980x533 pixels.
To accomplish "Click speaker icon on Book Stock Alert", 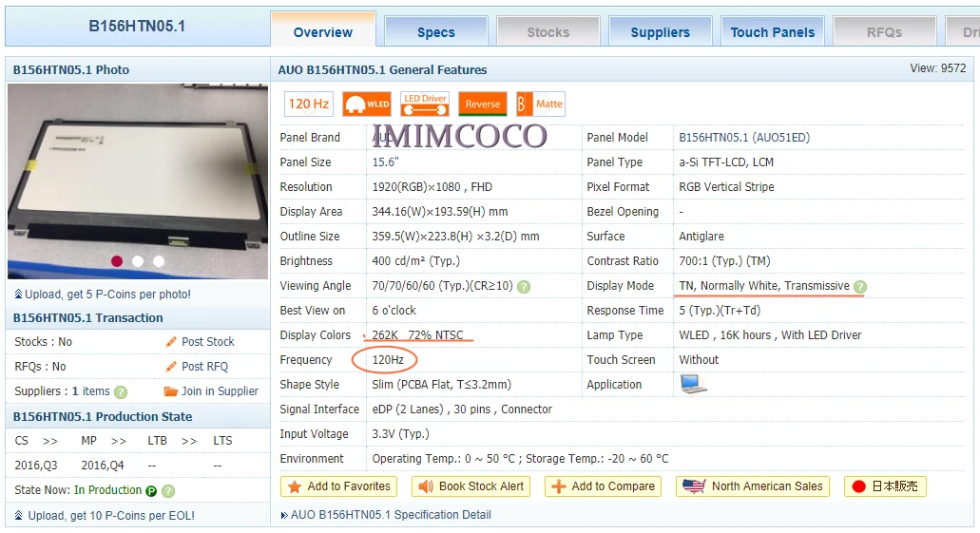I will pos(426,486).
